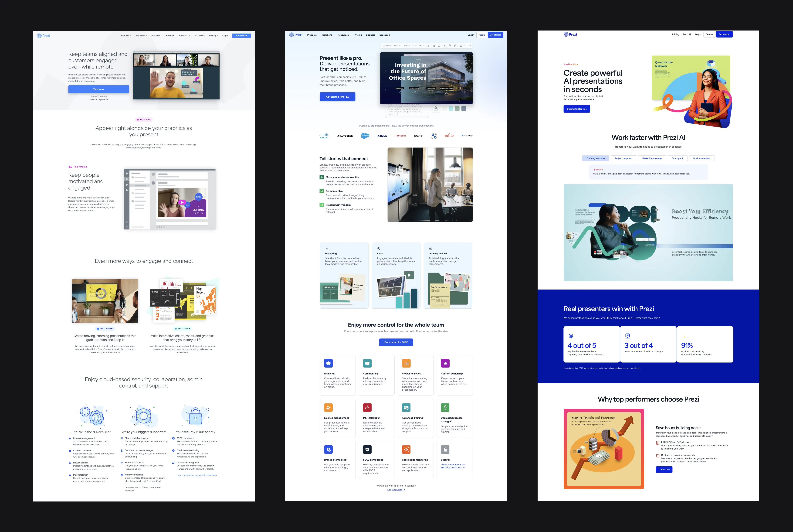The image size is (793, 532).
Task: Click the Brand Kit icon in the features grid
Action: click(x=328, y=363)
